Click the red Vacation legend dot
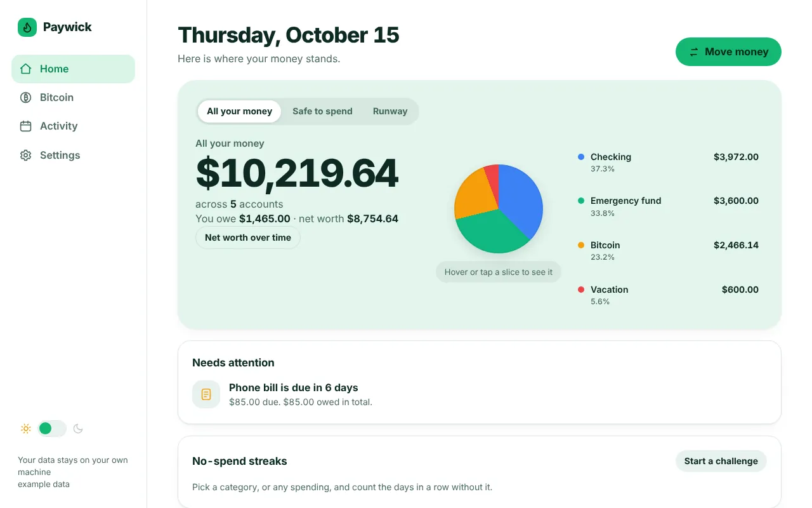 [581, 290]
